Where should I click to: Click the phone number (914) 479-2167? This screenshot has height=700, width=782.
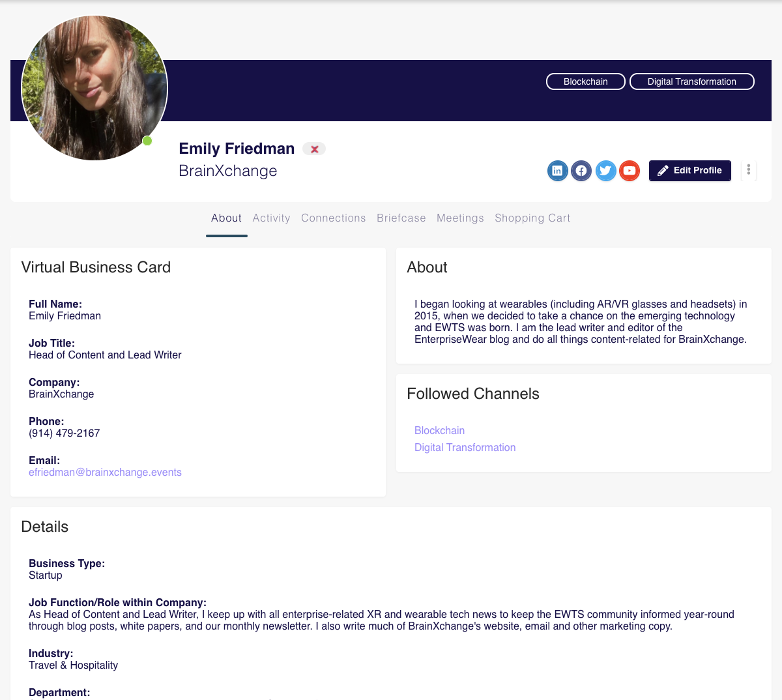(x=65, y=433)
